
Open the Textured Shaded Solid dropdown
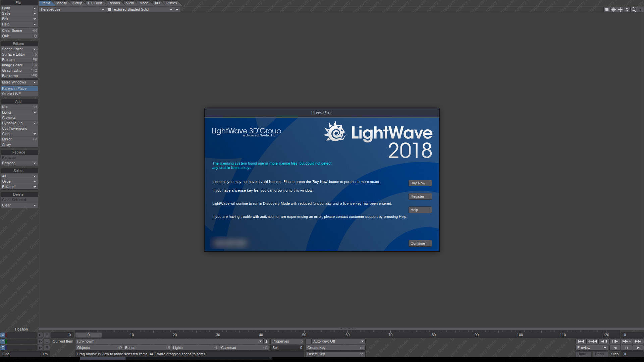pyautogui.click(x=140, y=9)
